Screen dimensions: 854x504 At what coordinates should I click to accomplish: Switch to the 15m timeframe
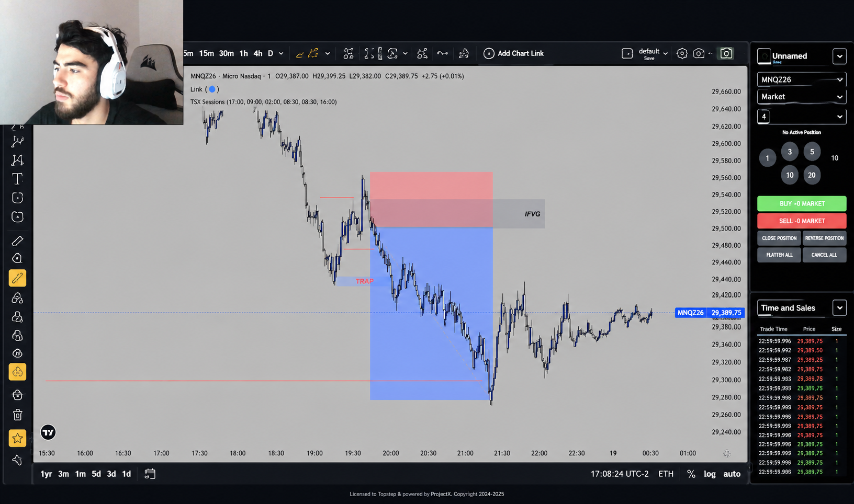click(x=206, y=53)
